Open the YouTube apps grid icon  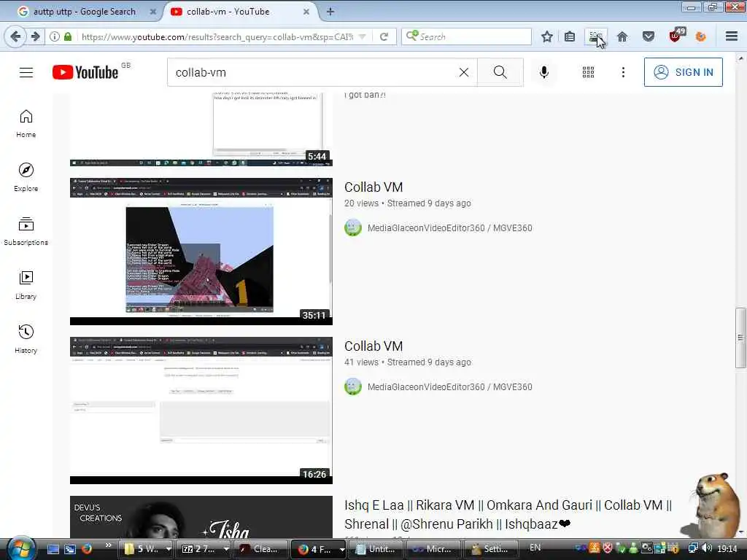[x=589, y=72]
